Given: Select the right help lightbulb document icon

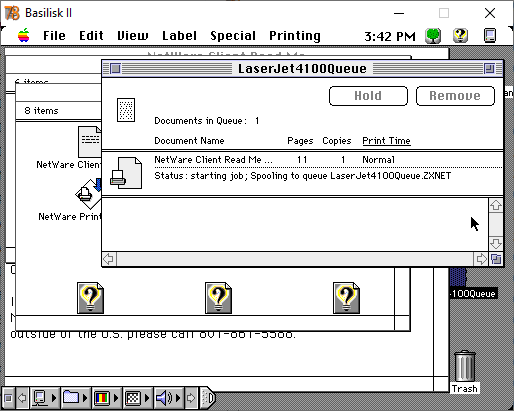Looking at the screenshot, I should tap(346, 298).
